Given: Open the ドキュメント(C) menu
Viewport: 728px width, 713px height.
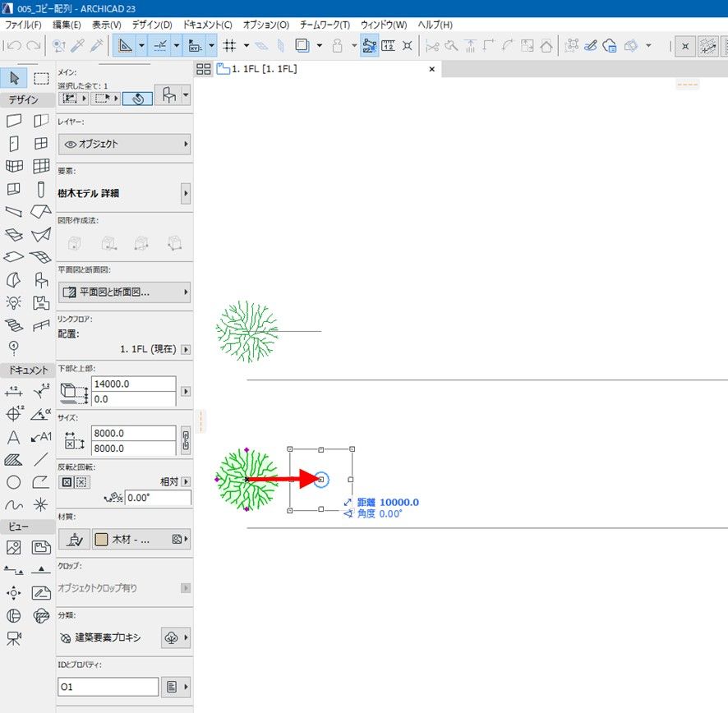Looking at the screenshot, I should (207, 25).
